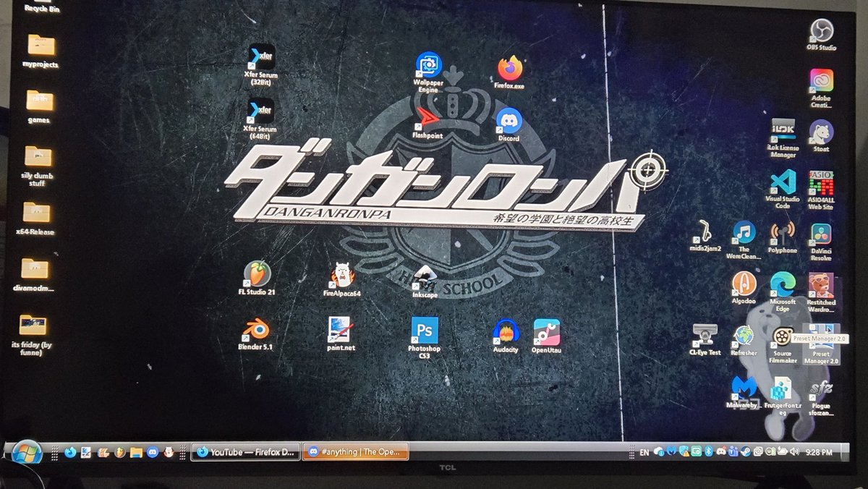The image size is (868, 489).
Task: Open Malwarebytes tray icon
Action: (x=672, y=451)
